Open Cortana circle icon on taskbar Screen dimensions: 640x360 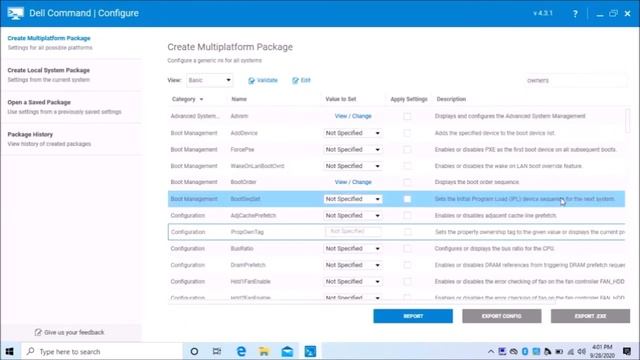tap(194, 351)
